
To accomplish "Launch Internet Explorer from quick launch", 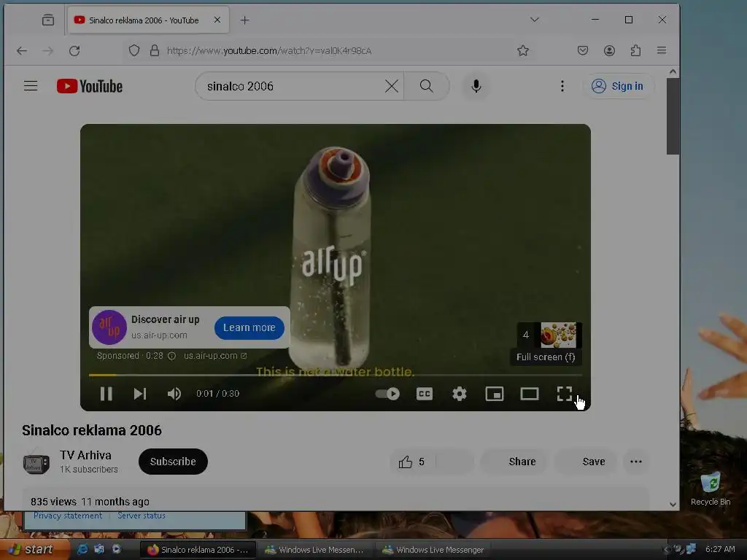I will click(82, 549).
